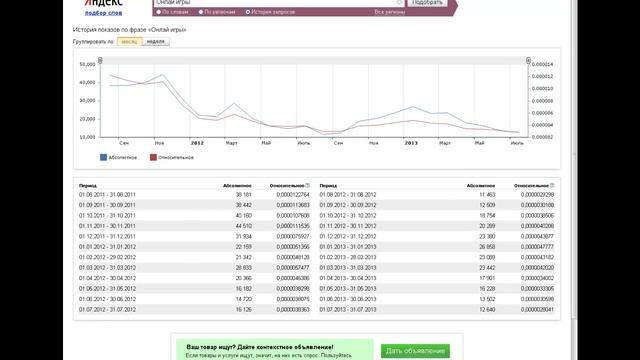Click the '50,000' value on the left axis

coord(87,64)
